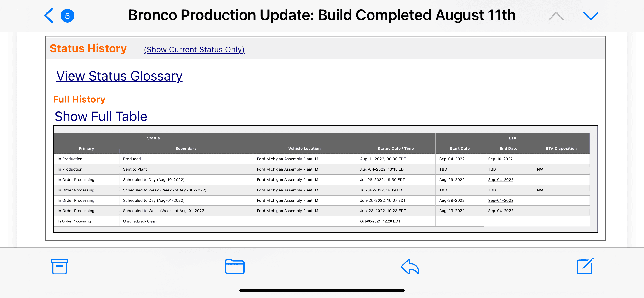Tap the unread count badge 5
This screenshot has width=644, height=298.
(x=67, y=16)
